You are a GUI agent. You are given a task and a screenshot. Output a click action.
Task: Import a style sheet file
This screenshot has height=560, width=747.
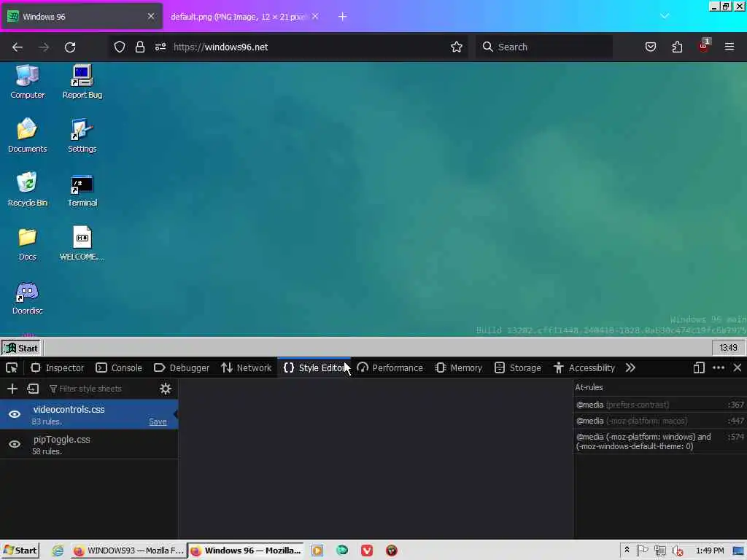(x=33, y=389)
